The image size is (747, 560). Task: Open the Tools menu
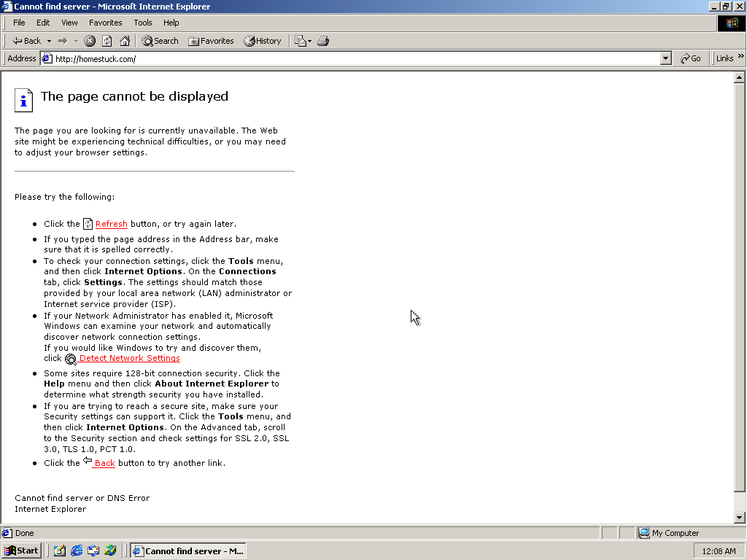pyautogui.click(x=142, y=23)
